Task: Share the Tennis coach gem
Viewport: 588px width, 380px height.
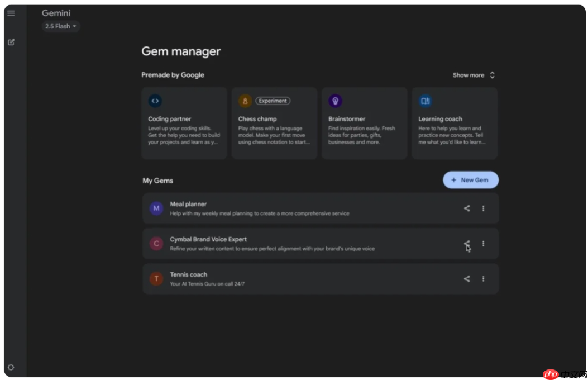Action: [x=467, y=279]
